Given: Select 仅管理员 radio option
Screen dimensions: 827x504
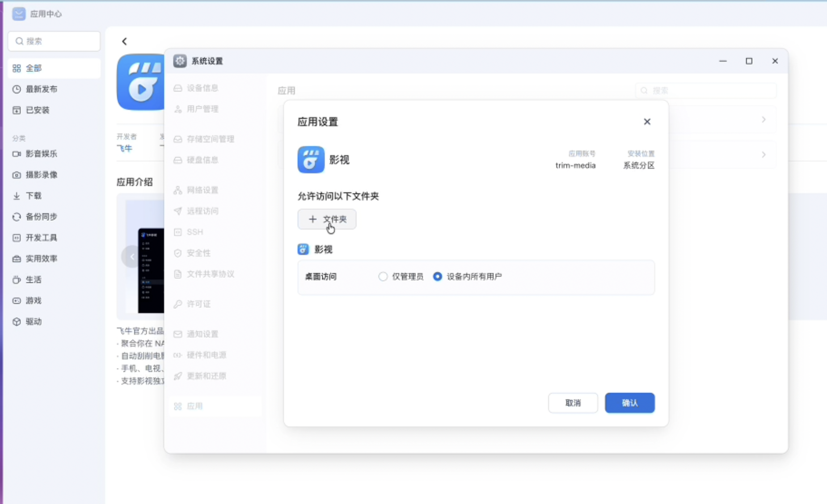Looking at the screenshot, I should pyautogui.click(x=383, y=277).
